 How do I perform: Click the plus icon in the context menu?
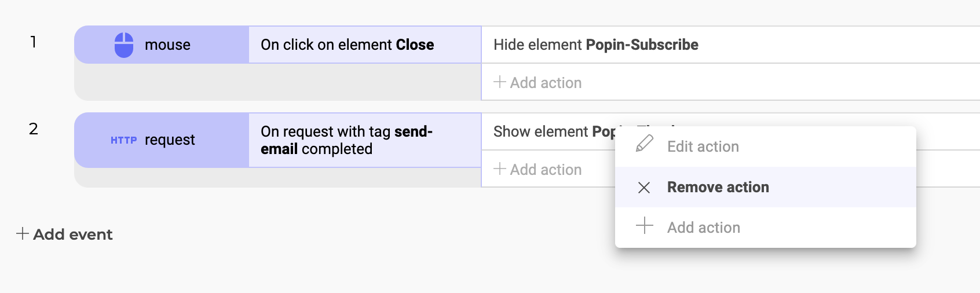(645, 225)
